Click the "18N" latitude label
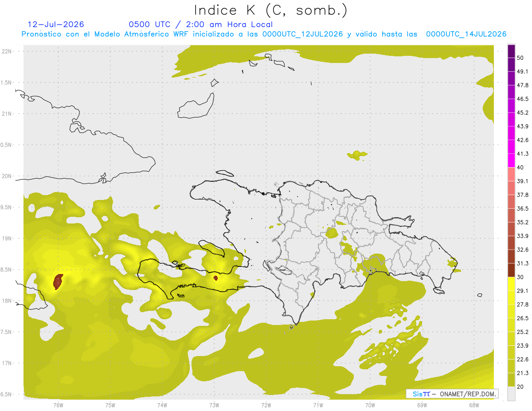The image size is (532, 411). point(7,301)
